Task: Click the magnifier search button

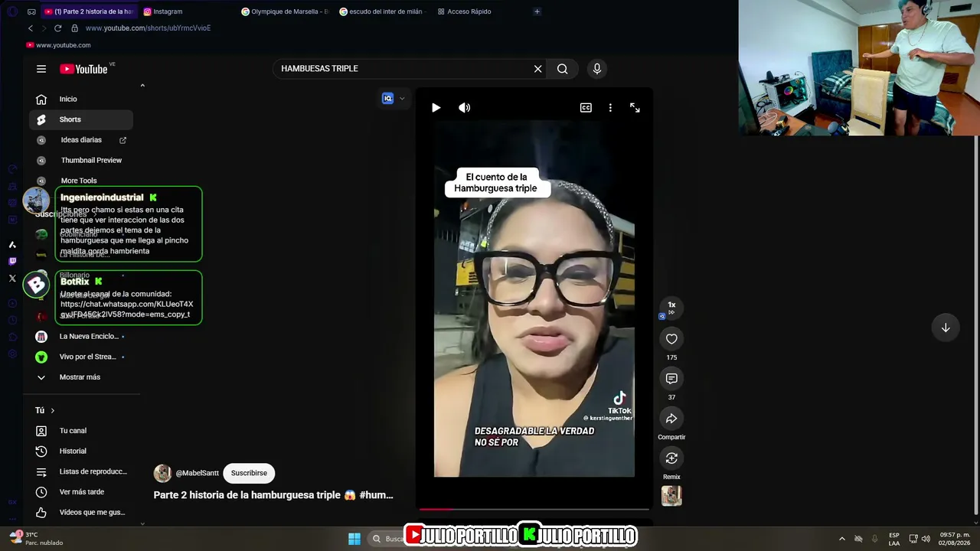Action: 563,69
